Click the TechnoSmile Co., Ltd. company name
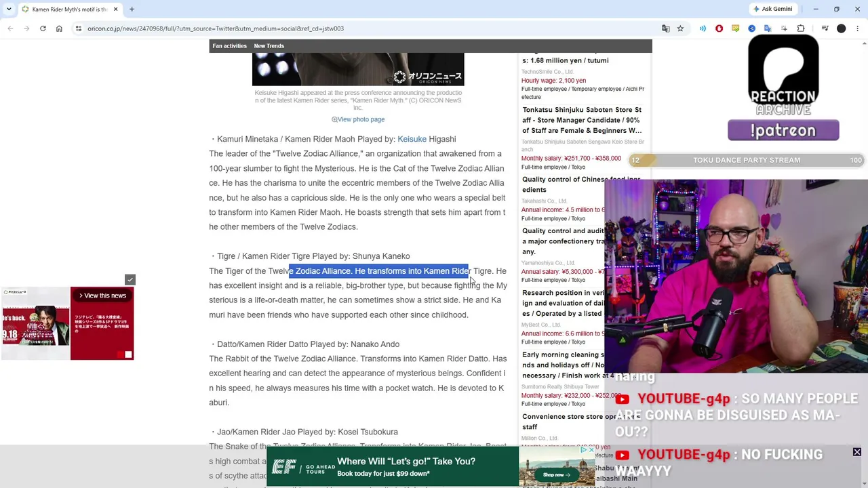868x488 pixels. [x=547, y=71]
